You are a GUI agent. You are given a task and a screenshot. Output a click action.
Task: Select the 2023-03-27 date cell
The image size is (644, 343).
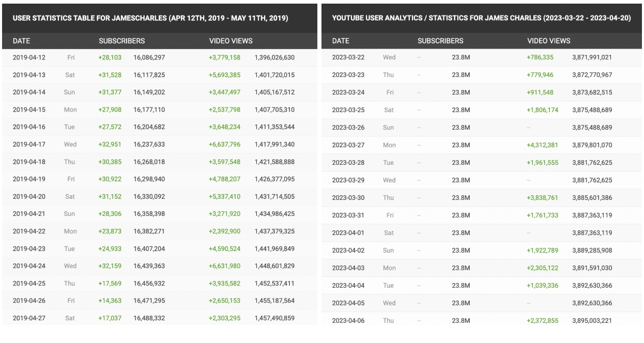pos(348,145)
